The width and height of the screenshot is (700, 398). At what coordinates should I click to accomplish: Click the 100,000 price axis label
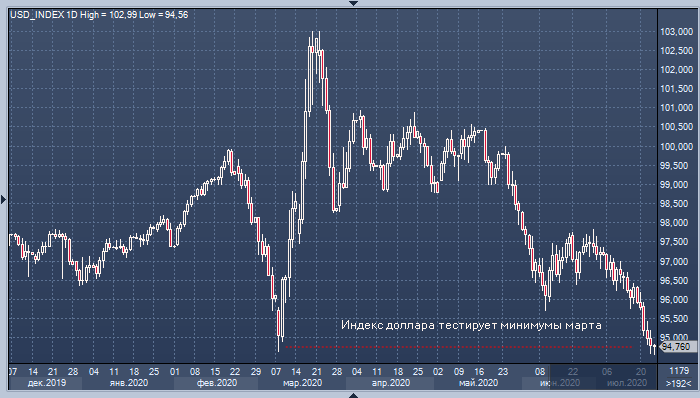(x=676, y=146)
